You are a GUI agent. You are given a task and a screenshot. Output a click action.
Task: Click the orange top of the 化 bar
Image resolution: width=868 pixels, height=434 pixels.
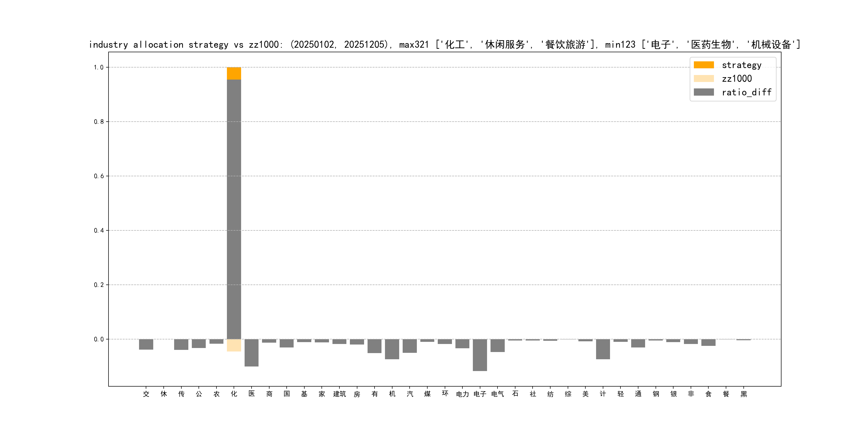coord(234,73)
